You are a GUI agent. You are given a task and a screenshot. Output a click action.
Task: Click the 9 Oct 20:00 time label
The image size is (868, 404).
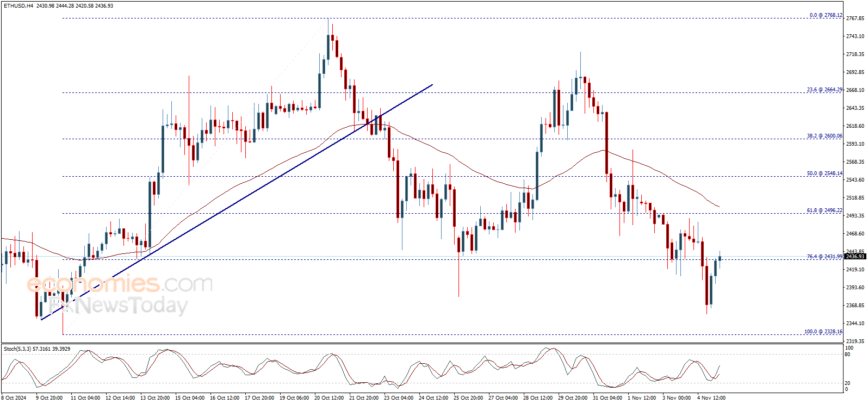[49, 398]
